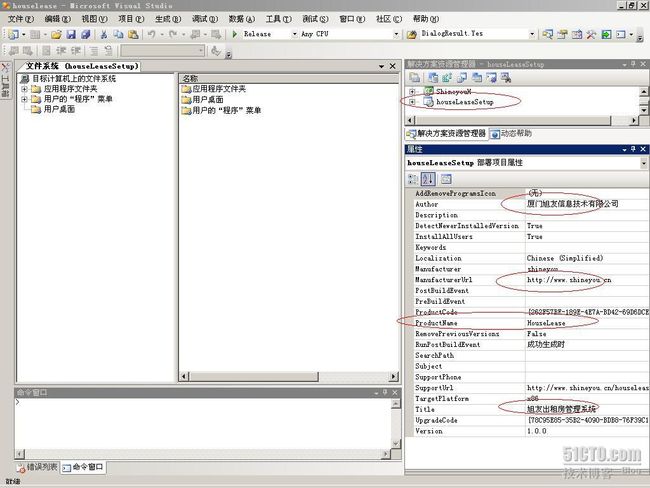Click the Save floppy disk icon
This screenshot has width=650, height=488.
tap(71, 34)
